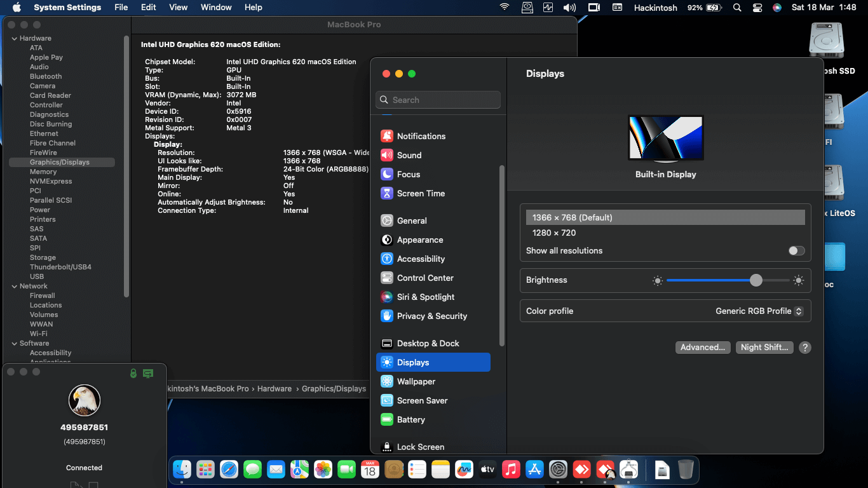The height and width of the screenshot is (488, 868).
Task: Select 1366 × 768 (Default) resolution
Action: 665,217
